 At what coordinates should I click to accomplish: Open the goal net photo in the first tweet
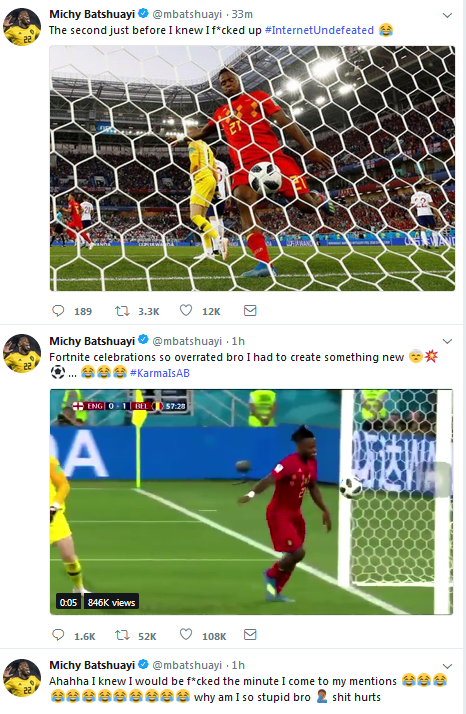(x=252, y=168)
